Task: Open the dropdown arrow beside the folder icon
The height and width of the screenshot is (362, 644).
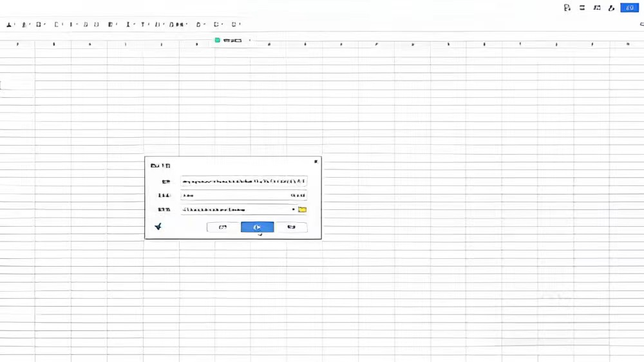Action: point(294,210)
